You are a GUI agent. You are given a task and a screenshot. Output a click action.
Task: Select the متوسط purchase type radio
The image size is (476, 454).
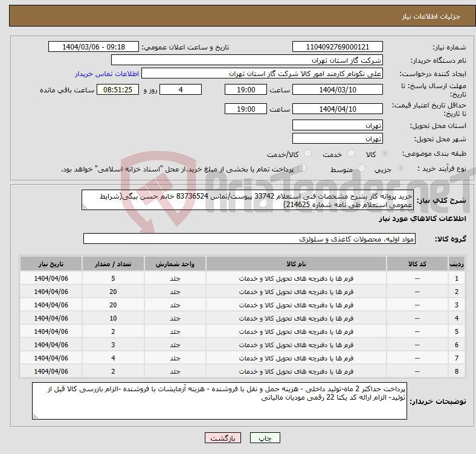[361, 168]
